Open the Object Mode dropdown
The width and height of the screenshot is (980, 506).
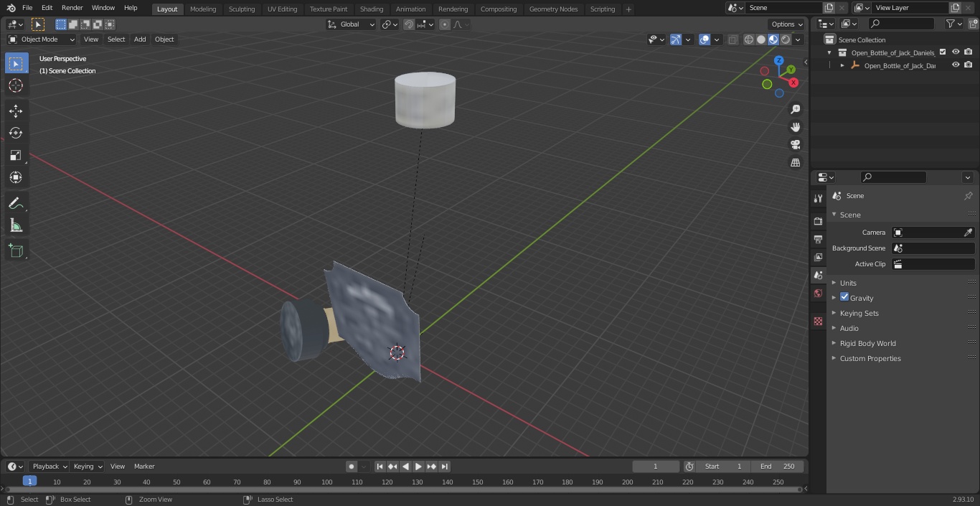point(41,39)
